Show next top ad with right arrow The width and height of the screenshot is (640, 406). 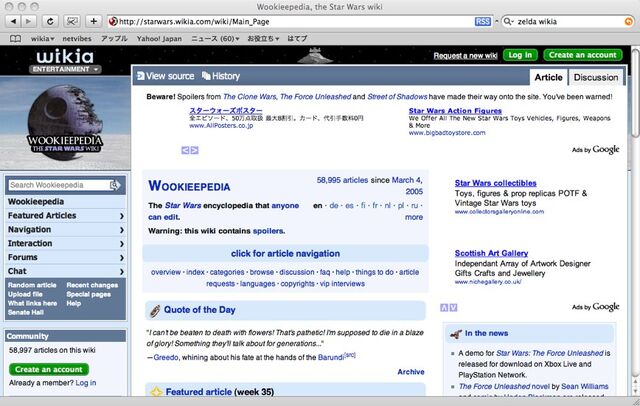point(195,150)
